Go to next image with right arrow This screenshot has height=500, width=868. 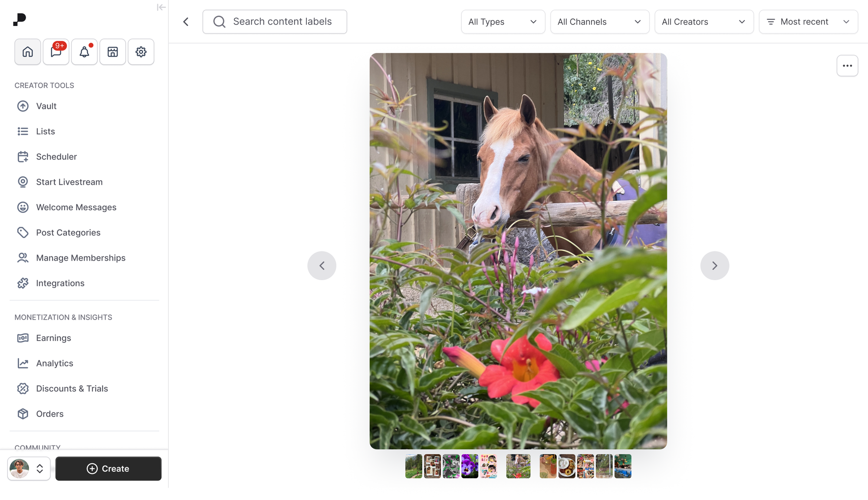click(714, 266)
